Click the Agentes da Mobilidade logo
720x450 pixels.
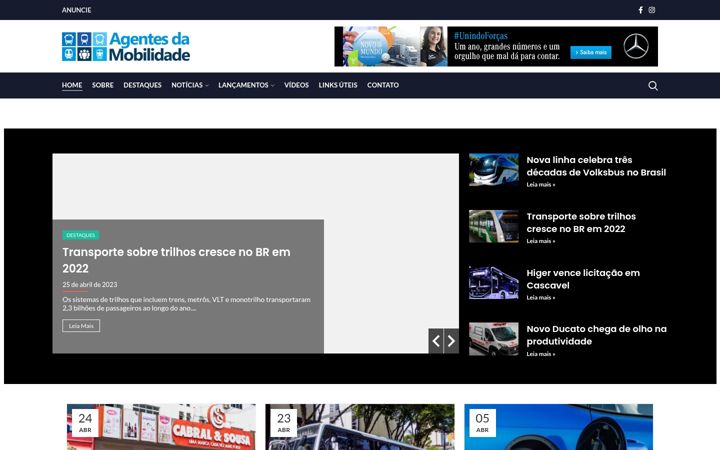click(x=126, y=46)
